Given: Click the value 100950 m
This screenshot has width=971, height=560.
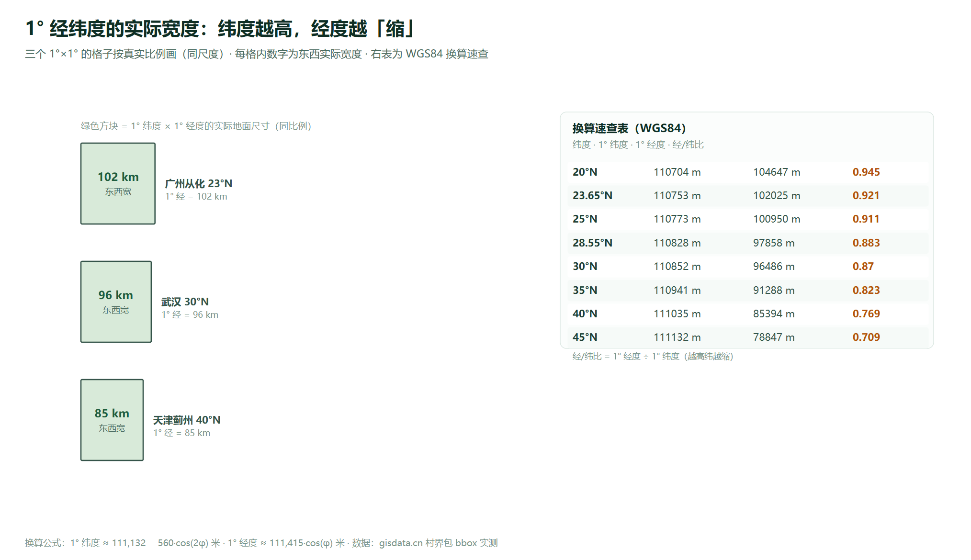Looking at the screenshot, I should (777, 219).
